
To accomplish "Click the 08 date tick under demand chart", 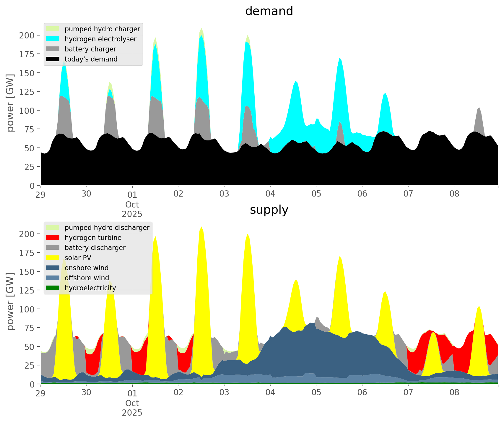I will pyautogui.click(x=454, y=194).
